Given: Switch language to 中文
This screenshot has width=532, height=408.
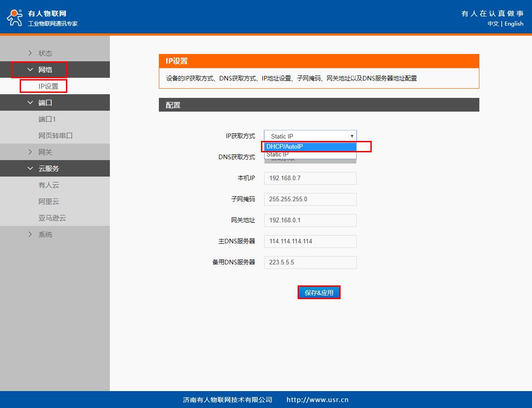Looking at the screenshot, I should 493,24.
